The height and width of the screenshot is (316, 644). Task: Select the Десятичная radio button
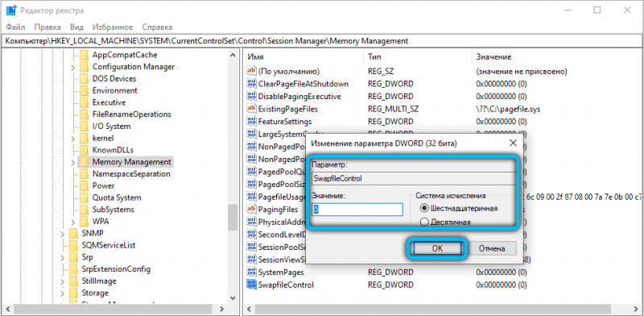point(424,222)
